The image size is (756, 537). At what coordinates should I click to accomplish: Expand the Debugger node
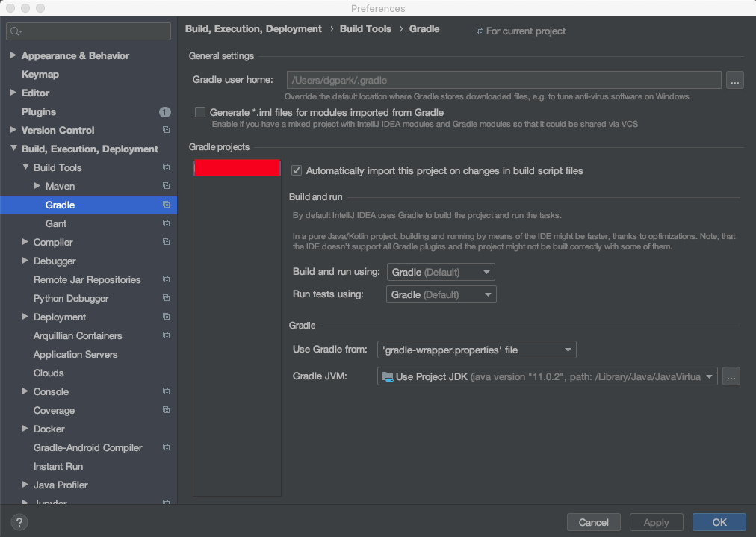pos(25,261)
